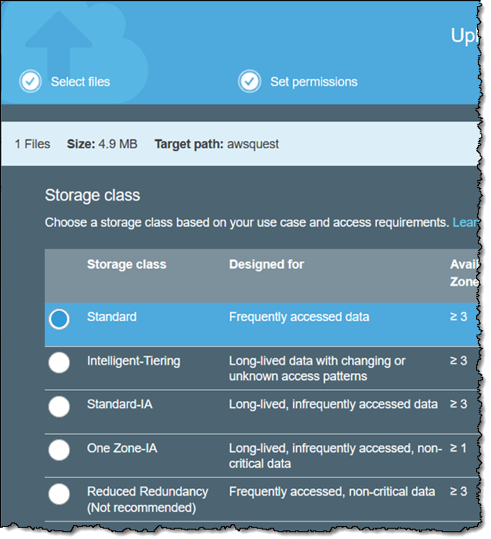Click the Intelligent-Tiering row label

click(x=133, y=361)
